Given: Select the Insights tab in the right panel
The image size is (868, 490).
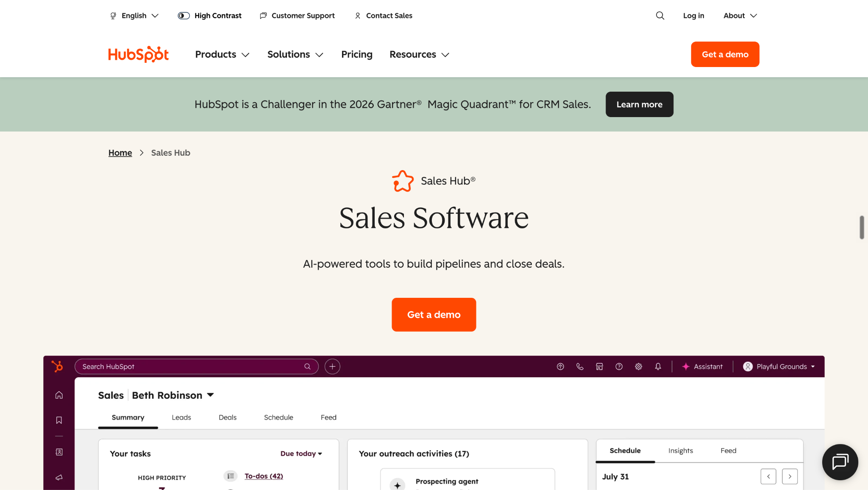Looking at the screenshot, I should pos(681,451).
